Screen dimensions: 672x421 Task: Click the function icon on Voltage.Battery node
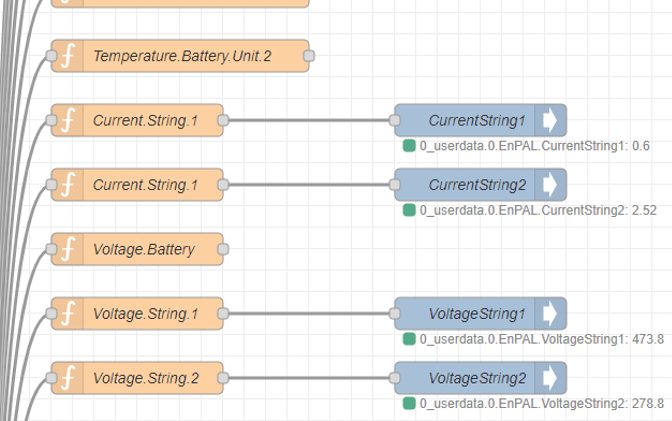point(68,249)
